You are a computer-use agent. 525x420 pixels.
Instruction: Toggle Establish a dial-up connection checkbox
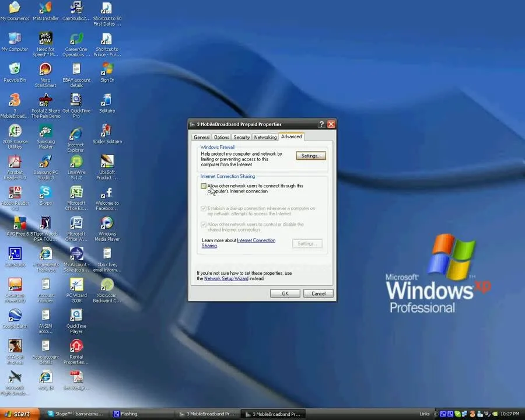(x=203, y=208)
